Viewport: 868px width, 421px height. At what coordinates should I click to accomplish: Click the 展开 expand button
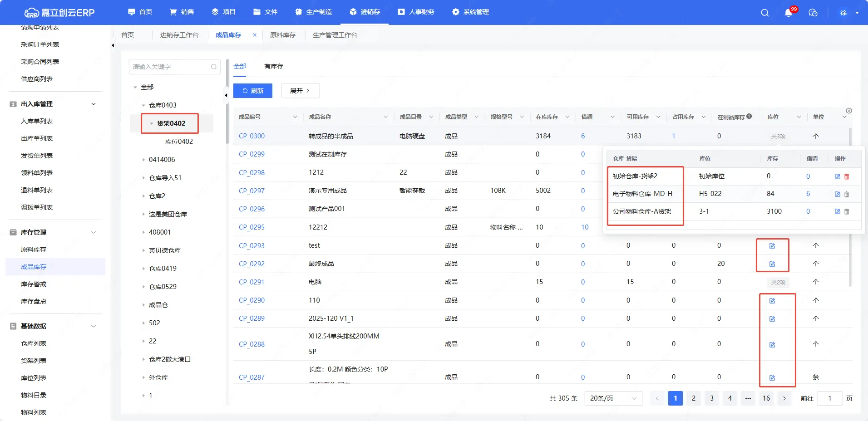coord(300,91)
